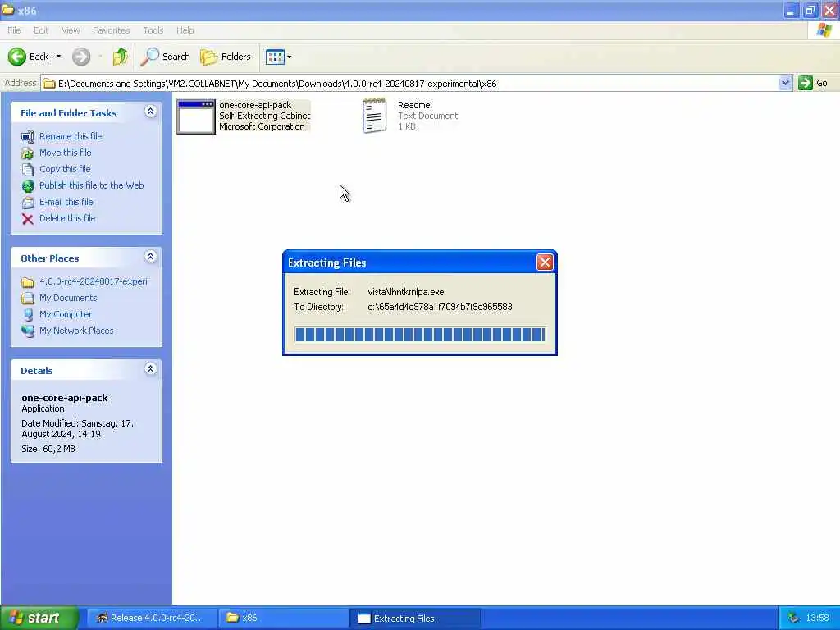The height and width of the screenshot is (630, 840).
Task: Click the Forward navigation icon
Action: pyautogui.click(x=81, y=57)
